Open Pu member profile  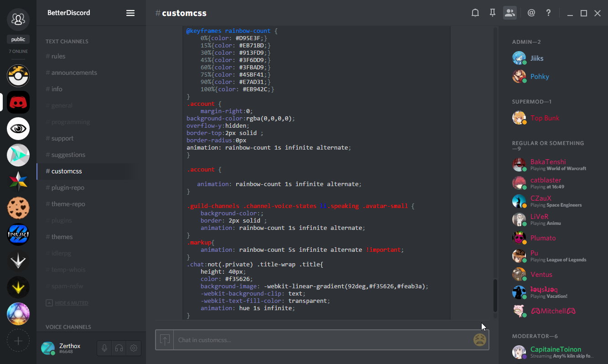pos(553,256)
